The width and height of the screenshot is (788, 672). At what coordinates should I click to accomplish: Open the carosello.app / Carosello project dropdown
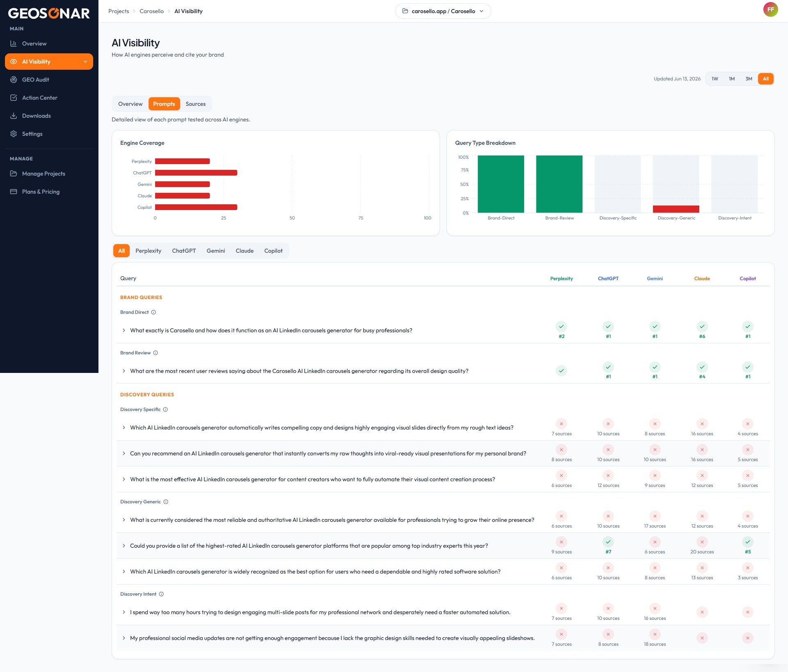click(443, 11)
